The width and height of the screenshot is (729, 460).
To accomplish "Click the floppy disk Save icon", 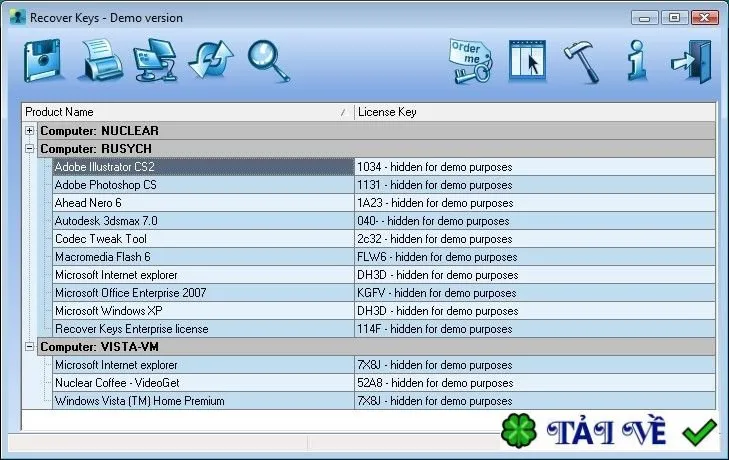I will (42, 60).
